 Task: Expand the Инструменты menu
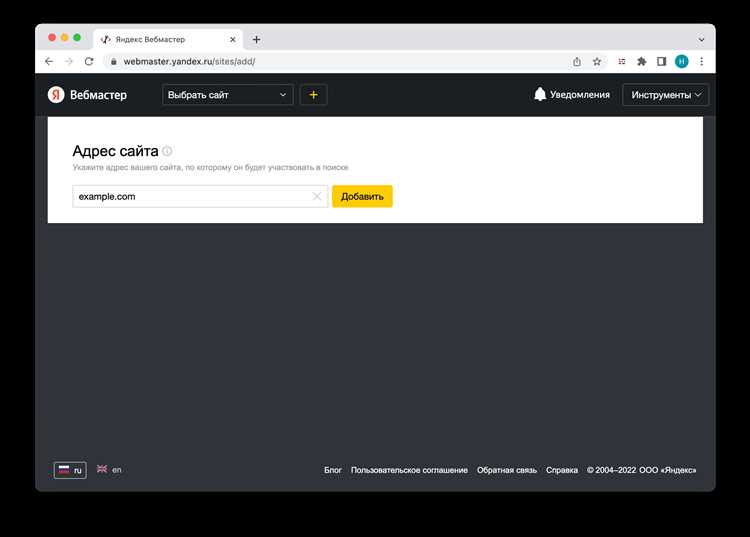pyautogui.click(x=665, y=95)
